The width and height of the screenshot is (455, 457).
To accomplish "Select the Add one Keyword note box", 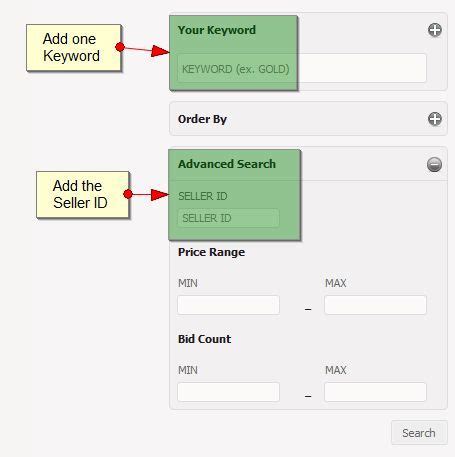I will click(74, 47).
